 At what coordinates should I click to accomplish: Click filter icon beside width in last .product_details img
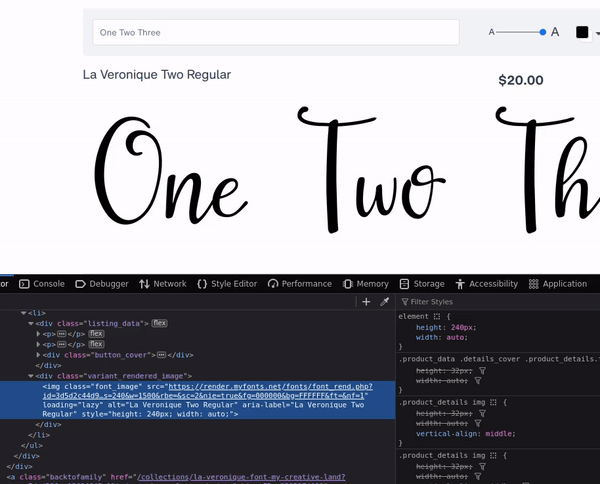(478, 477)
